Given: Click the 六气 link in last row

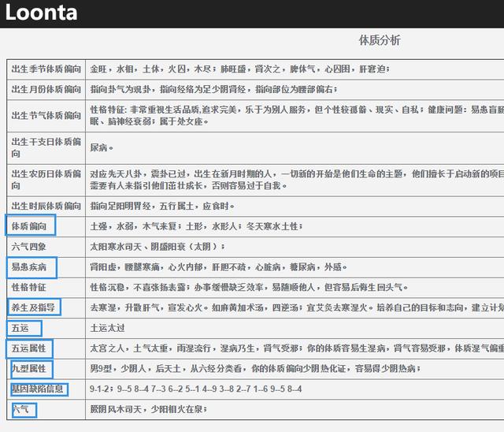Looking at the screenshot, I should click(21, 408).
